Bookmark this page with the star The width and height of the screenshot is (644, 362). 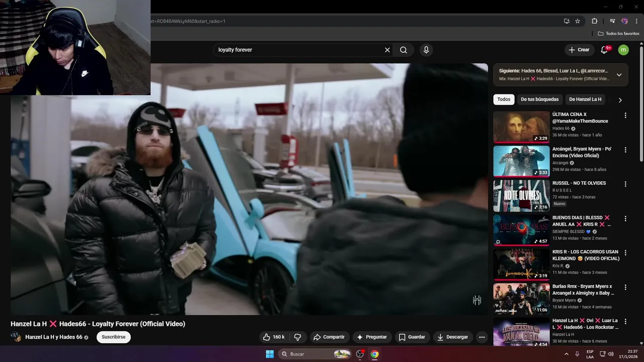tap(578, 21)
